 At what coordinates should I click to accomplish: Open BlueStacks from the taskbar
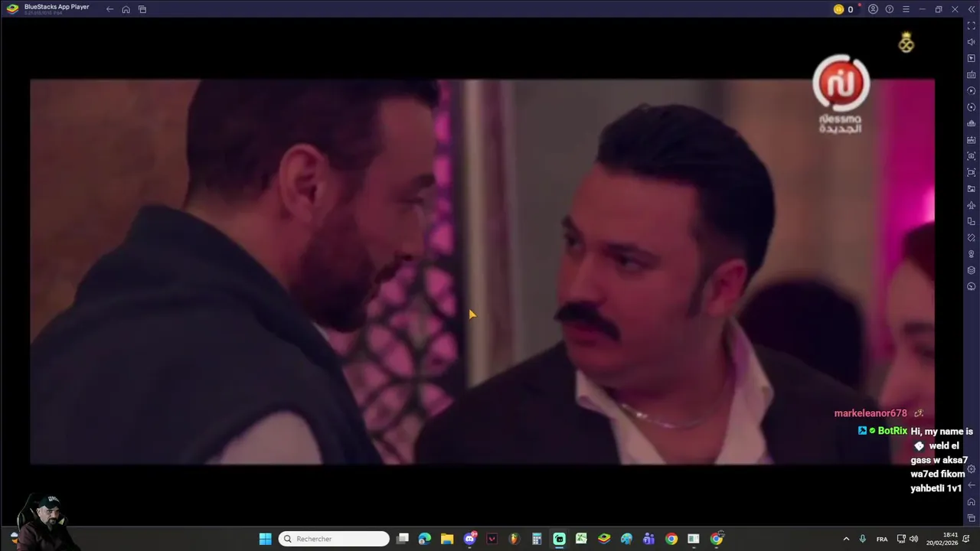[x=604, y=539]
